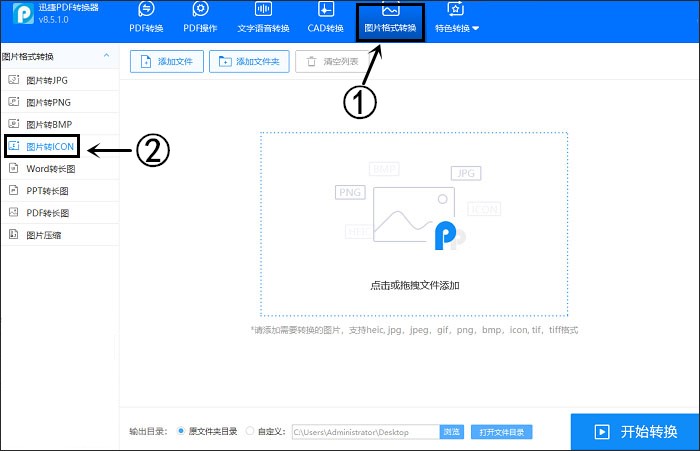
Task: Click the 浏览 browse button
Action: tap(451, 432)
